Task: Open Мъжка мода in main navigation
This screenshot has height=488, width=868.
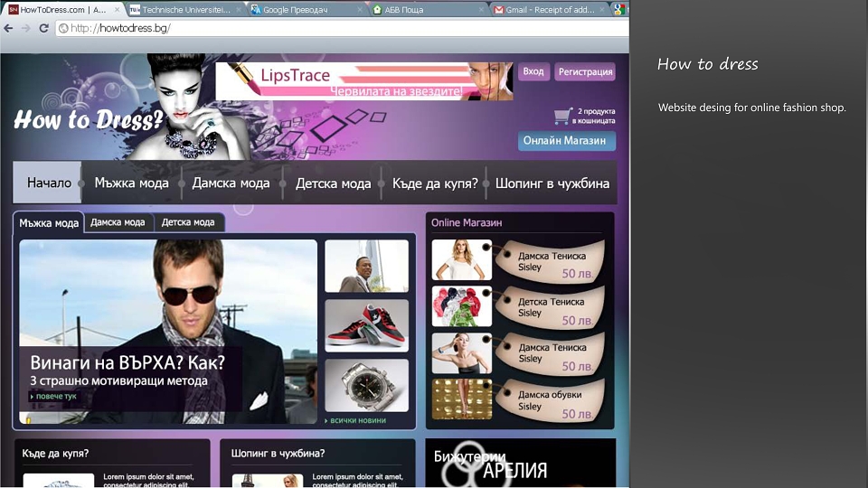Action: click(x=131, y=183)
